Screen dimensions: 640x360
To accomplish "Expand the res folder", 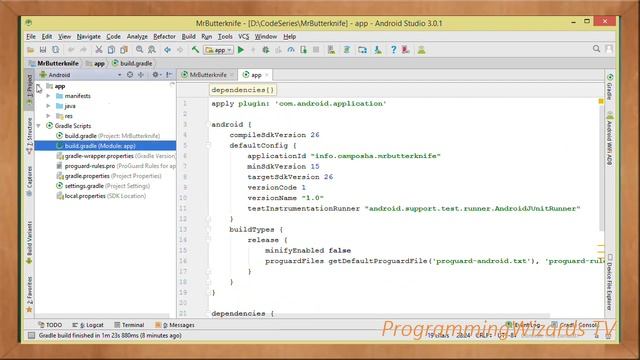I will pyautogui.click(x=48, y=116).
